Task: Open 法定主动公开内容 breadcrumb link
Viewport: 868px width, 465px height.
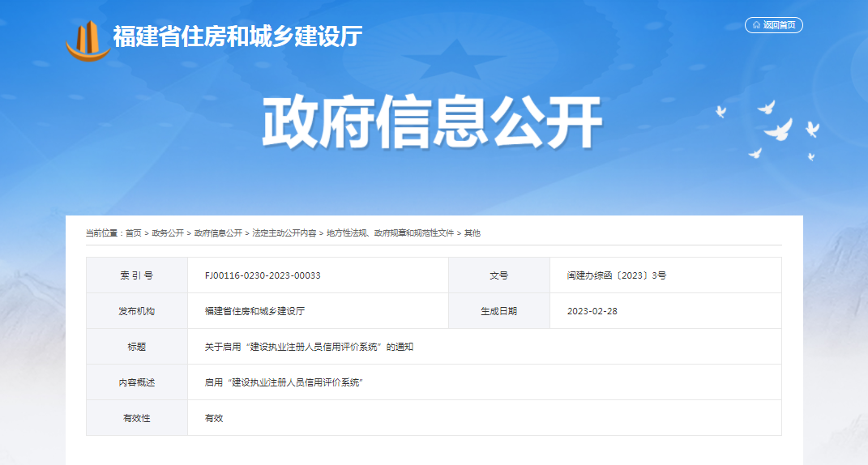Action: coord(284,233)
